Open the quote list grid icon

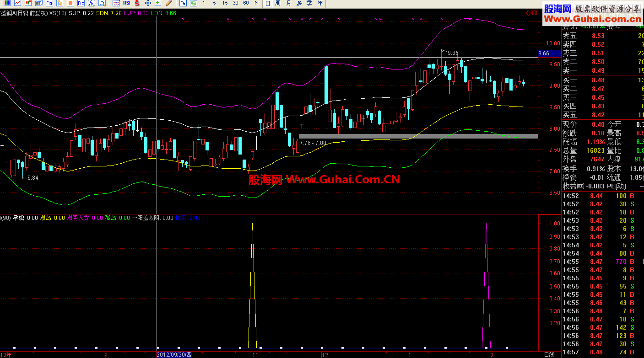point(7,3)
